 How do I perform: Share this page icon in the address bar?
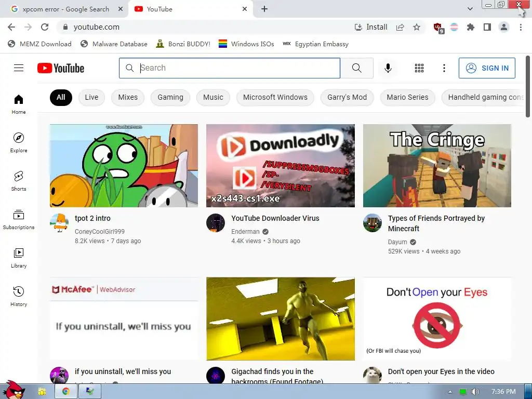(400, 27)
